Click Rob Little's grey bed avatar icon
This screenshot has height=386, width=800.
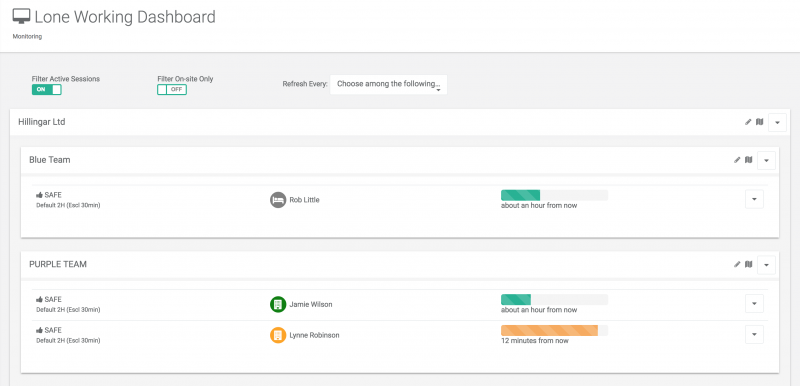[x=278, y=200]
